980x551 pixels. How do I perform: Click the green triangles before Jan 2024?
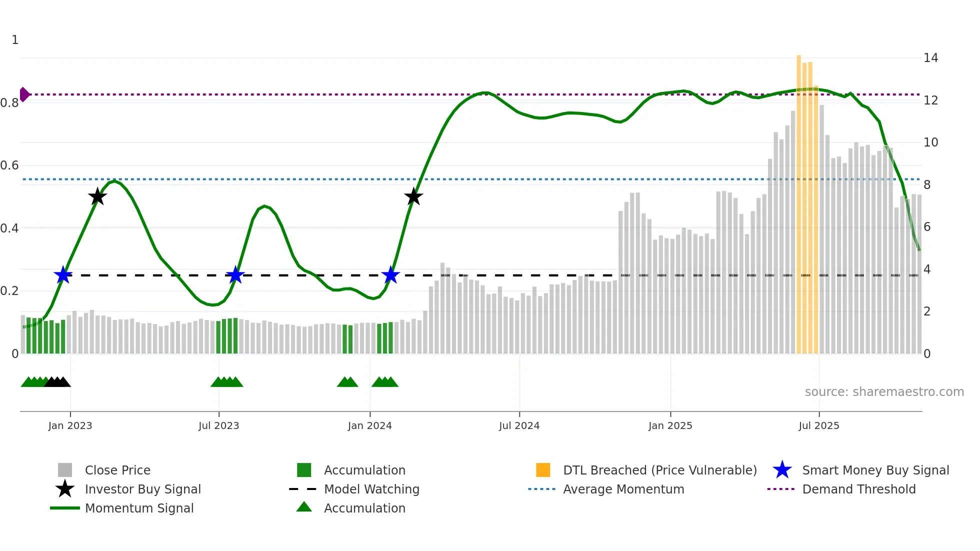(x=347, y=382)
